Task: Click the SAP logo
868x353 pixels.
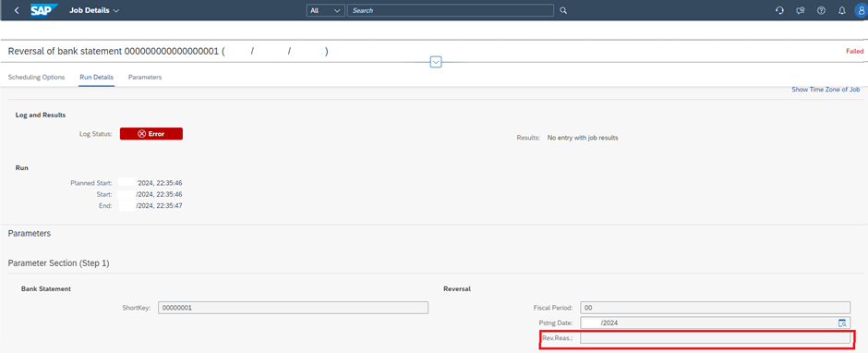Action: (44, 10)
